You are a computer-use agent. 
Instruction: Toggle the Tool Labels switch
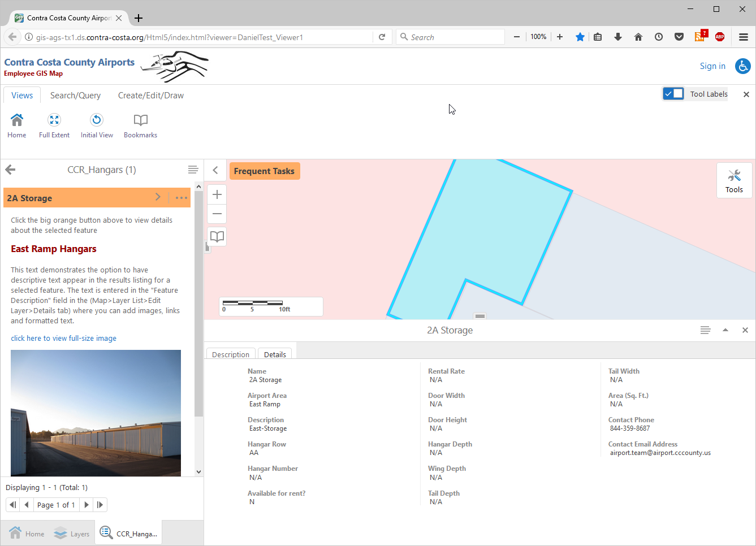coord(673,94)
